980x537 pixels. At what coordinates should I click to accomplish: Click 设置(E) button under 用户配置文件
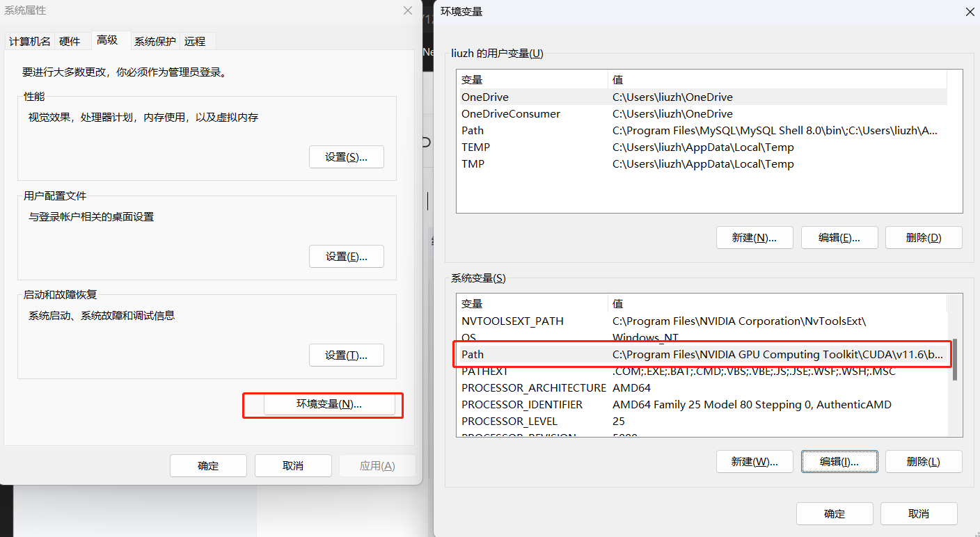(x=346, y=256)
